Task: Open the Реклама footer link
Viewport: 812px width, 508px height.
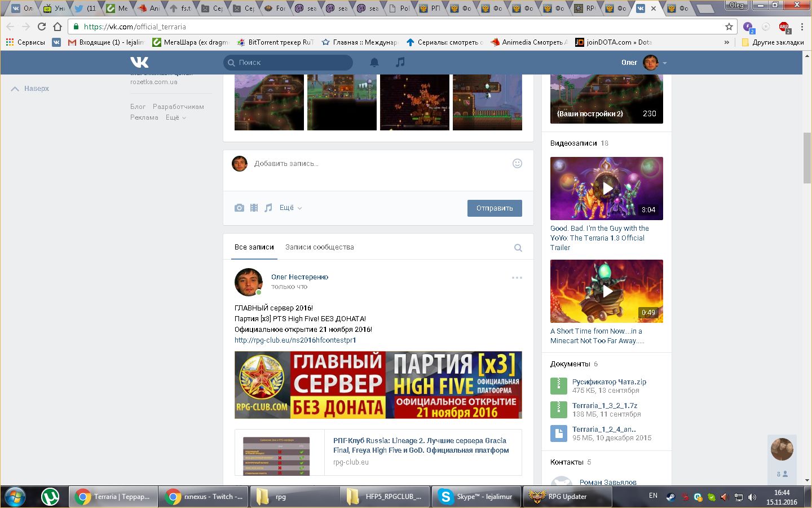Action: pyautogui.click(x=144, y=117)
